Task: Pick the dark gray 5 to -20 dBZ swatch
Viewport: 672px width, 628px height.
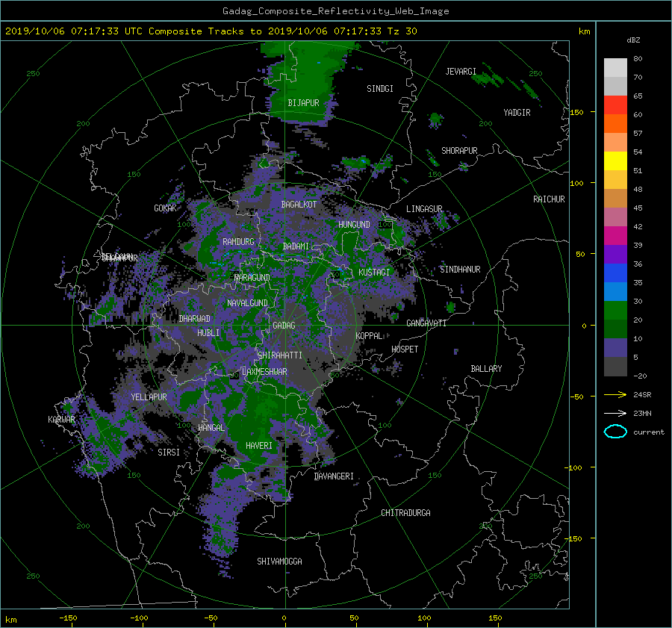Action: [615, 367]
